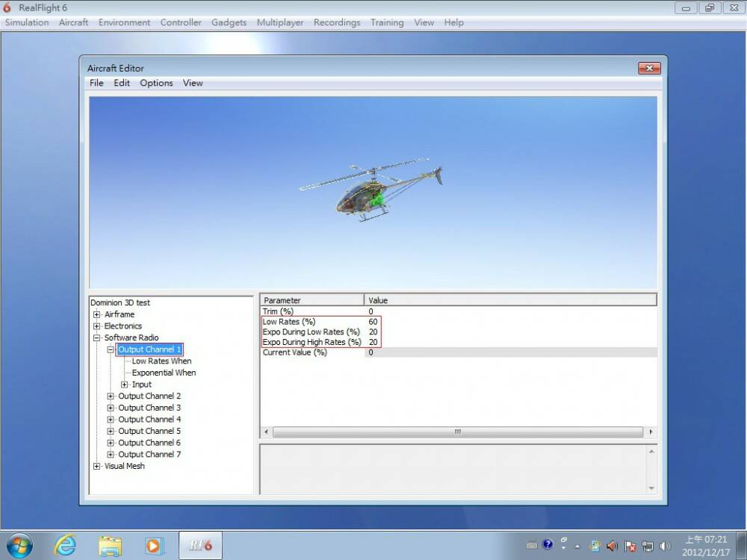
Task: Open Windows Explorer folder icon
Action: (x=110, y=546)
